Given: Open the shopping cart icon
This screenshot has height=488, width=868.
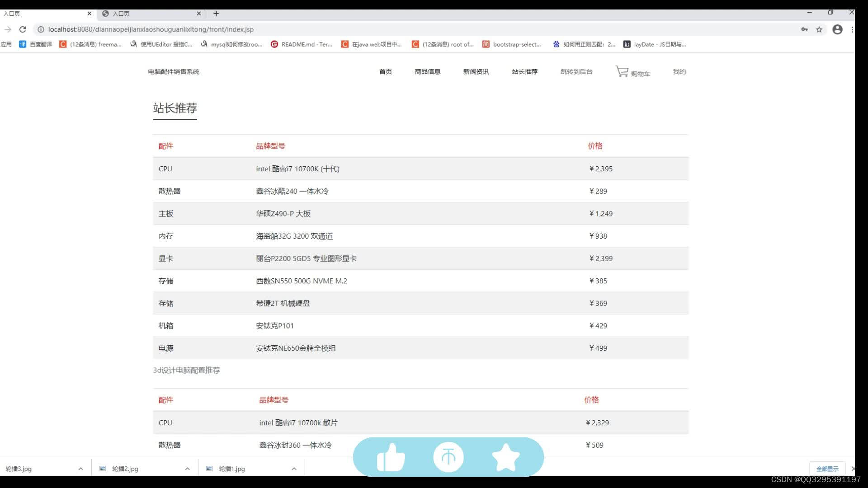Looking at the screenshot, I should (622, 71).
